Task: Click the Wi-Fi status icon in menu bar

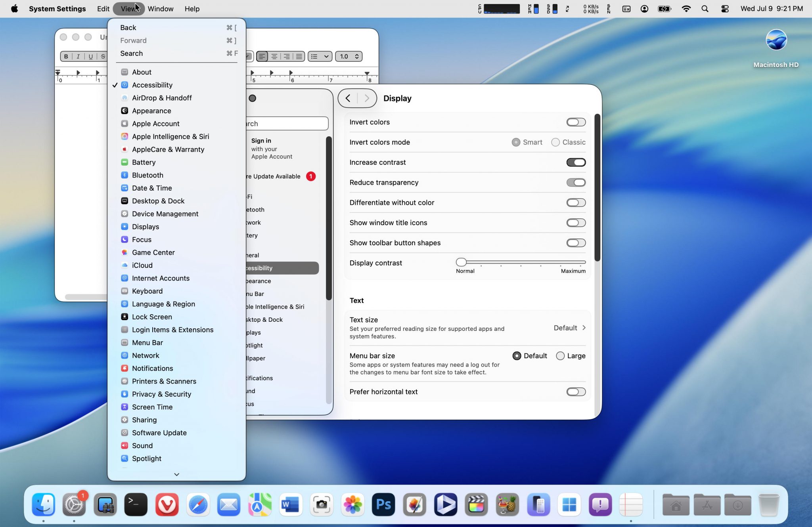Action: pos(686,9)
